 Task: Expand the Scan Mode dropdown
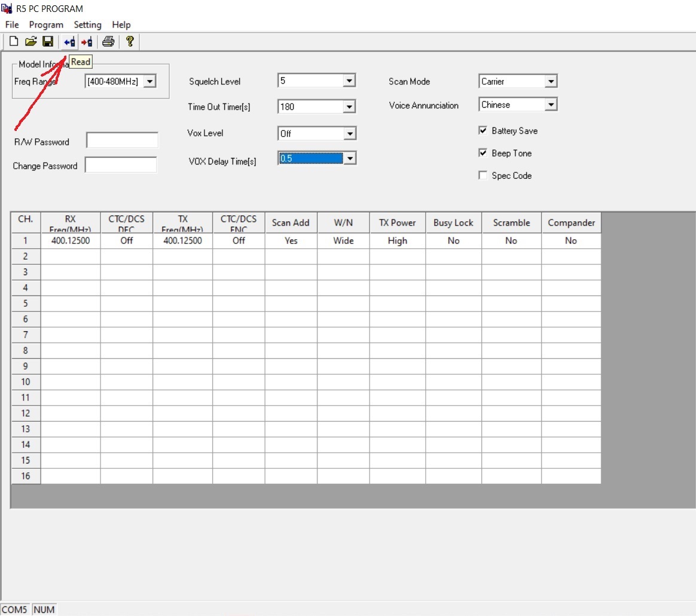tap(551, 81)
